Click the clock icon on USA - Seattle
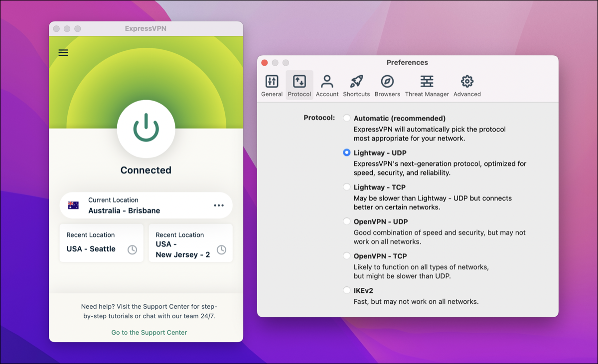Screen dimensions: 598x364 (132, 249)
